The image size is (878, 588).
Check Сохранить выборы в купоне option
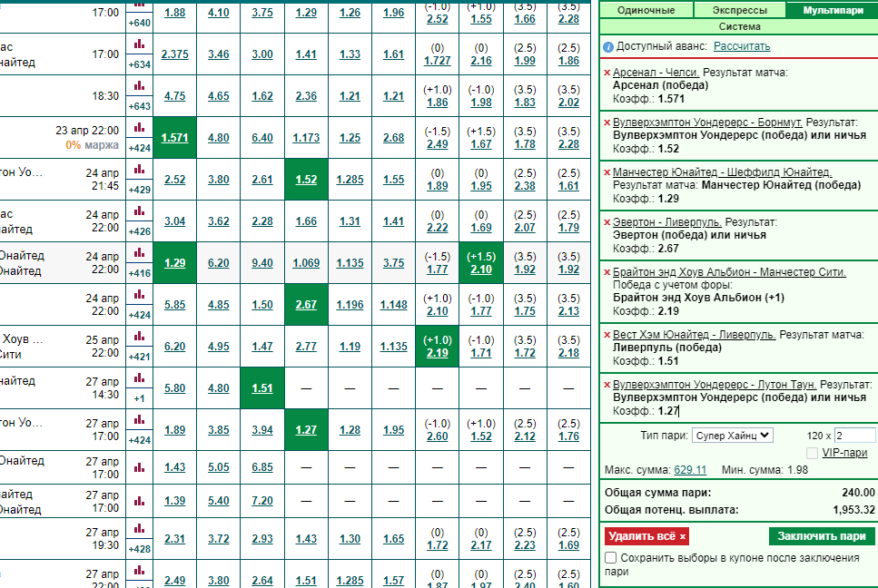pos(611,558)
